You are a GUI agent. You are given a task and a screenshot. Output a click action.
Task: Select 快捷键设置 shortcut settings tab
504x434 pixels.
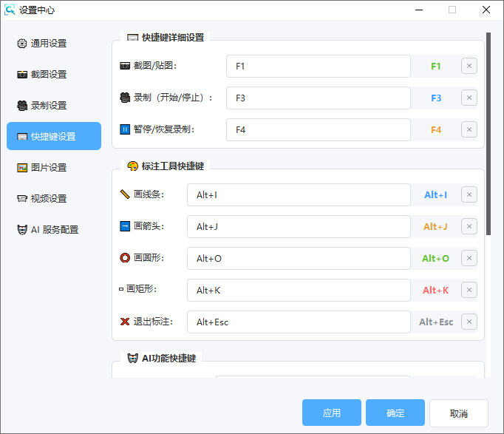[x=54, y=136]
